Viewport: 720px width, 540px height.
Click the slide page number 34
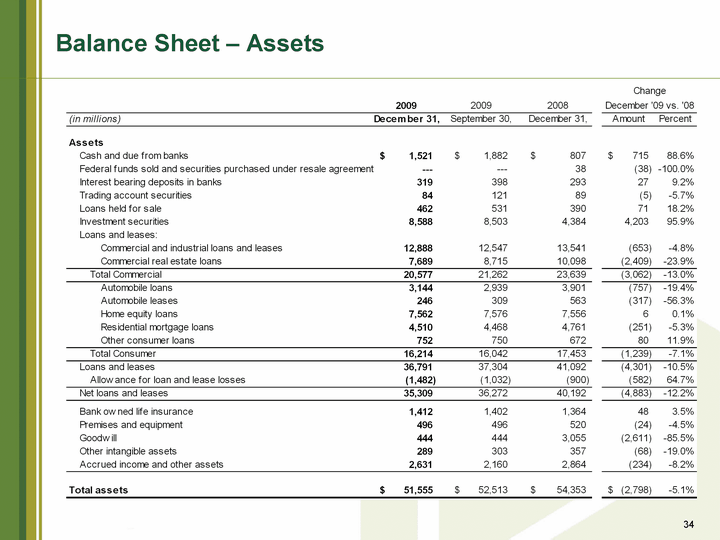[688, 524]
